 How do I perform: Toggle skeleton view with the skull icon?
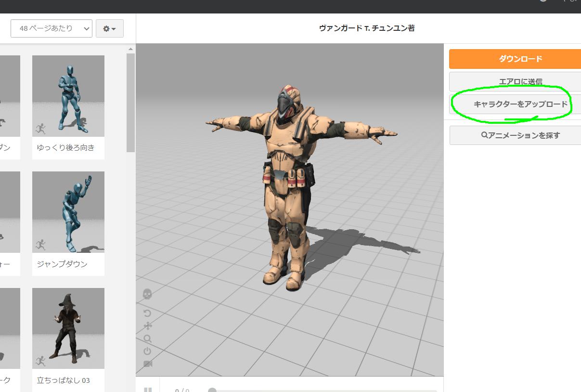[147, 294]
